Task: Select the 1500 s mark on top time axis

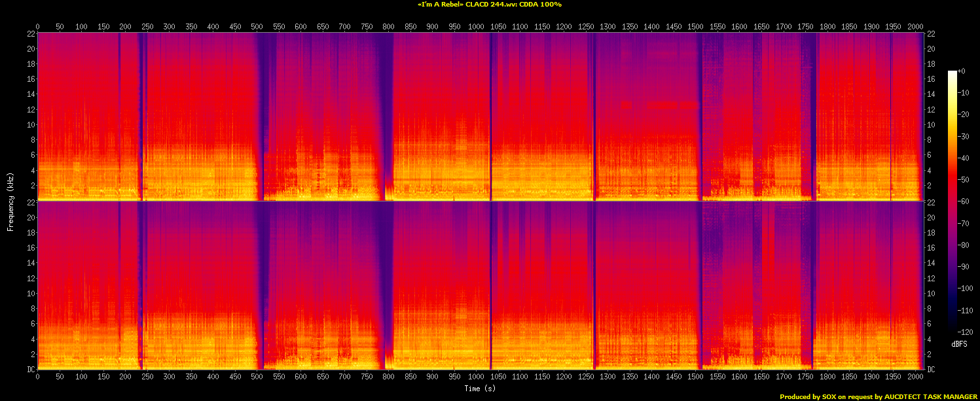Action: pyautogui.click(x=695, y=26)
